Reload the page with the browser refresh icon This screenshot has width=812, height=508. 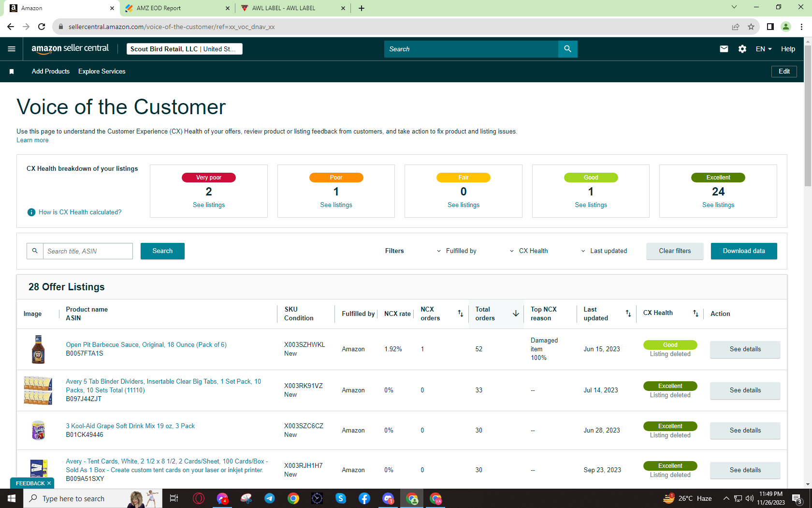42,27
